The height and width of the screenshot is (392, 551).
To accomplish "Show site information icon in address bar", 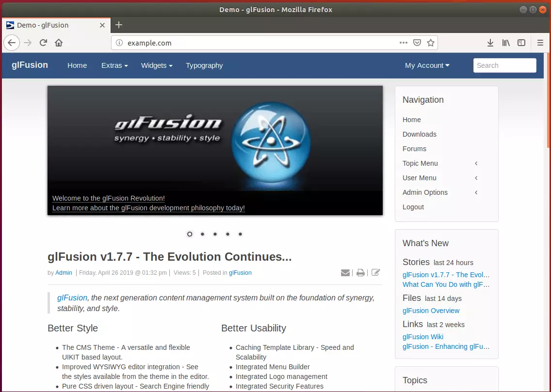I will tap(119, 43).
